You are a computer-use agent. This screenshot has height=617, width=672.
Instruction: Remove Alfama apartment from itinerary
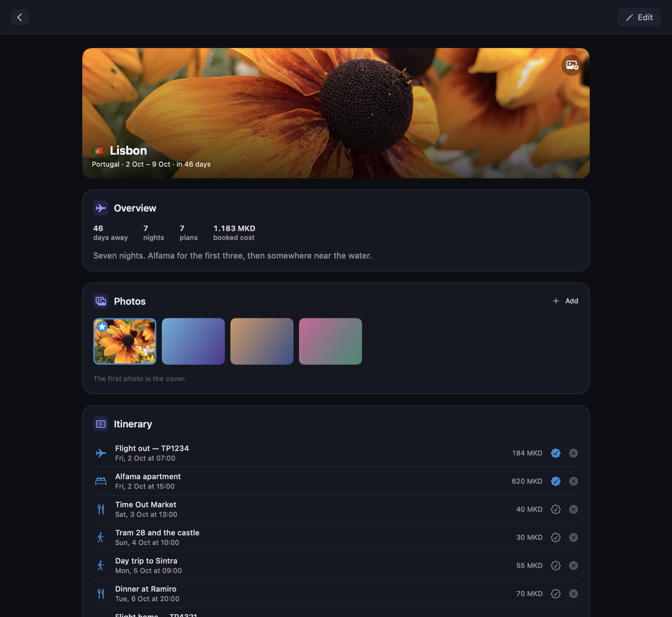[x=573, y=481]
